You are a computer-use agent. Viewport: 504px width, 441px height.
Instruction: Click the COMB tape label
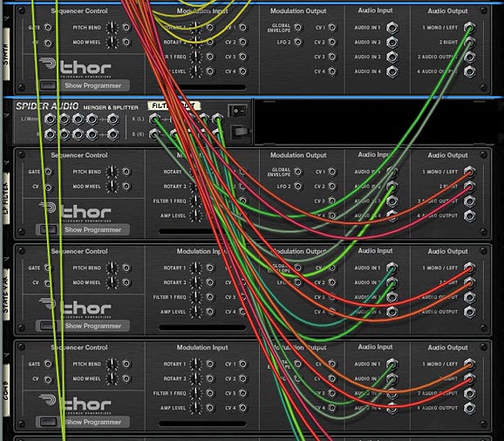pos(6,390)
